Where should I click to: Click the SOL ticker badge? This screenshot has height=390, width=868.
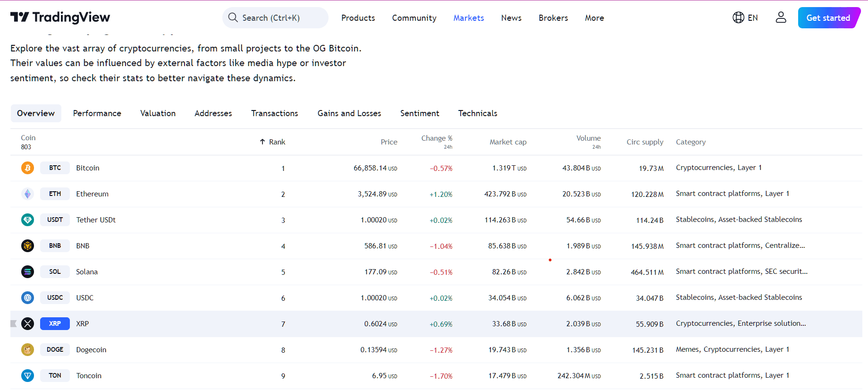pyautogui.click(x=55, y=272)
